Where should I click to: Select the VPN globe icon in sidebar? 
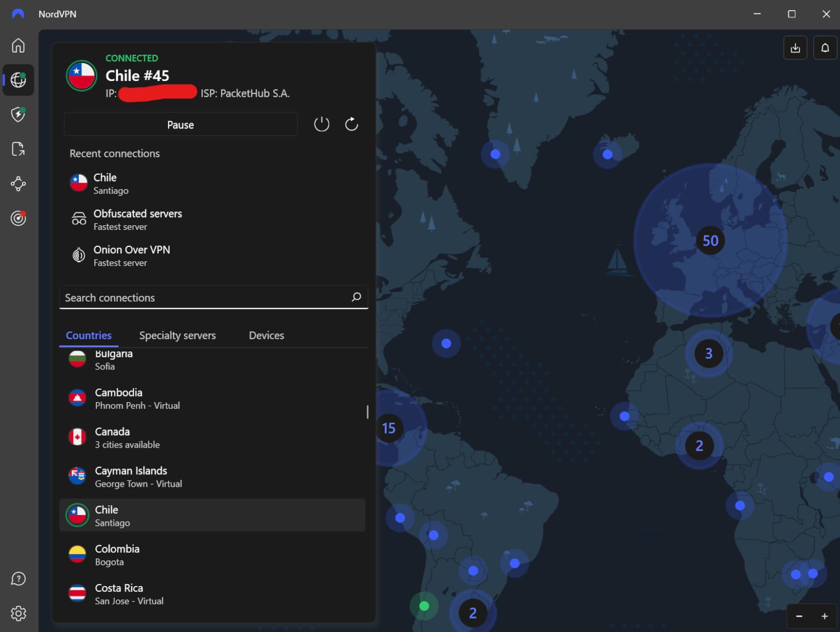point(18,80)
